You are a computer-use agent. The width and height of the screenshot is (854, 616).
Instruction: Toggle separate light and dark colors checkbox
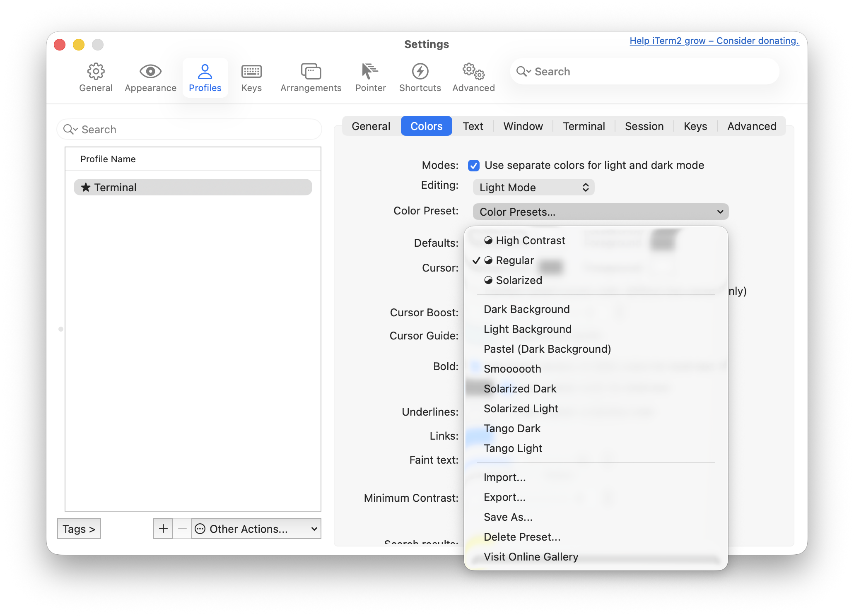[x=474, y=166]
